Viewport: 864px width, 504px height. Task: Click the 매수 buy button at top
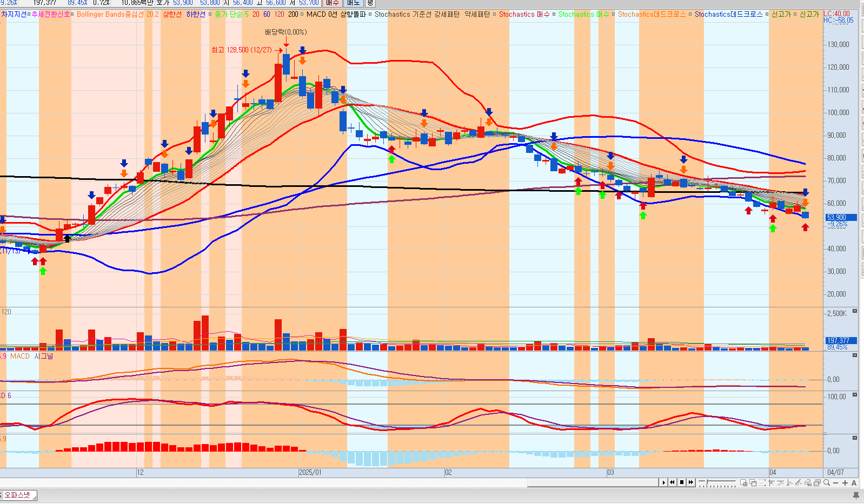(x=332, y=3)
